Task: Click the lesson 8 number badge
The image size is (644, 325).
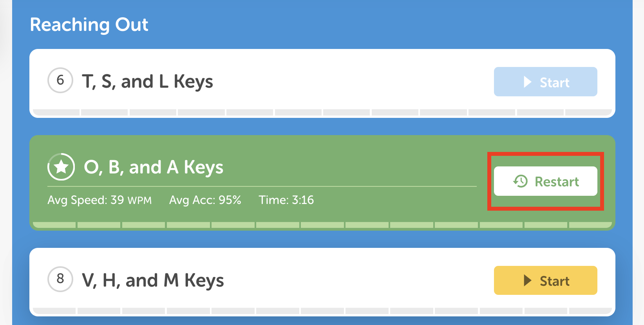Action: tap(60, 279)
